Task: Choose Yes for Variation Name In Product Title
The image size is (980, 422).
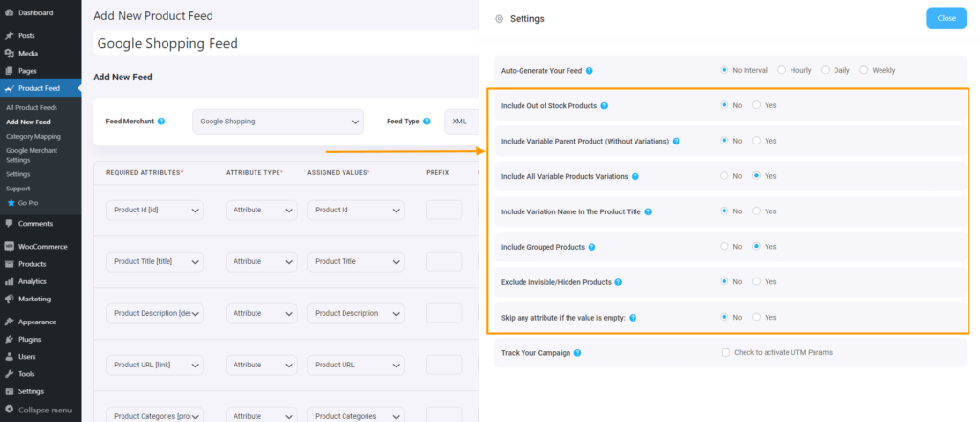Action: point(756,211)
